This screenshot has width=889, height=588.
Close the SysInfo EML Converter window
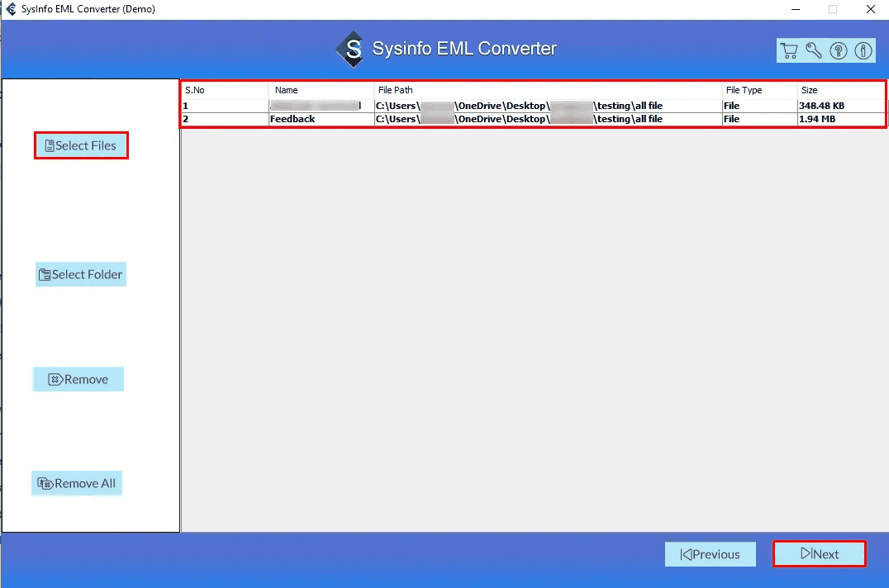(871, 9)
